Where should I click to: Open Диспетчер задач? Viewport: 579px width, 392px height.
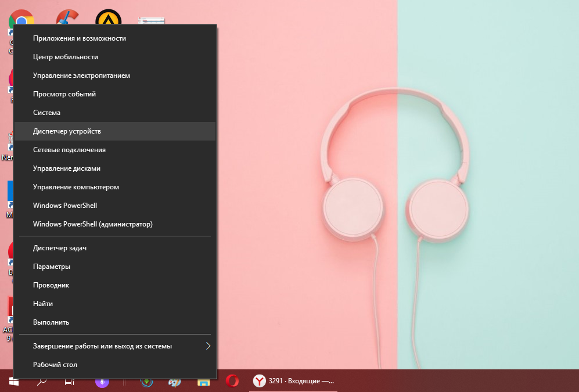tap(115, 248)
